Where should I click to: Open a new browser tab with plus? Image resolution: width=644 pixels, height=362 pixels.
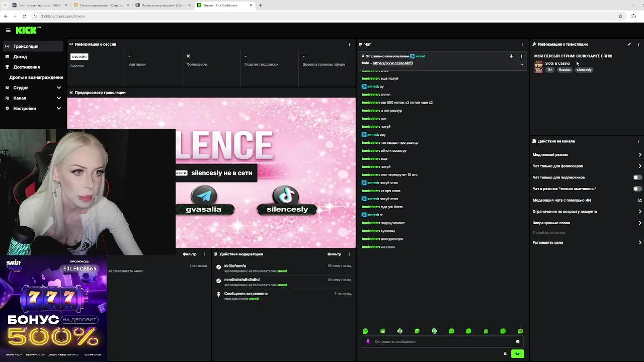pyautogui.click(x=260, y=5)
